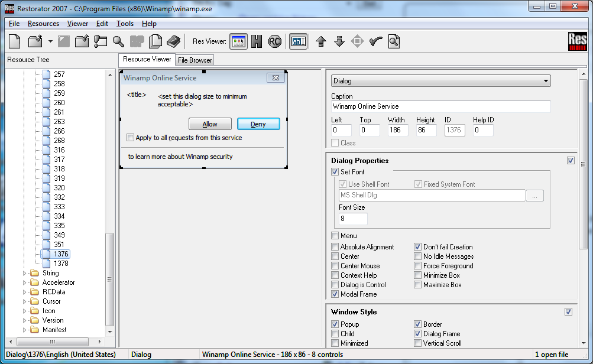Open the Resources menu
Viewport: 593px width, 364px height.
coord(43,24)
